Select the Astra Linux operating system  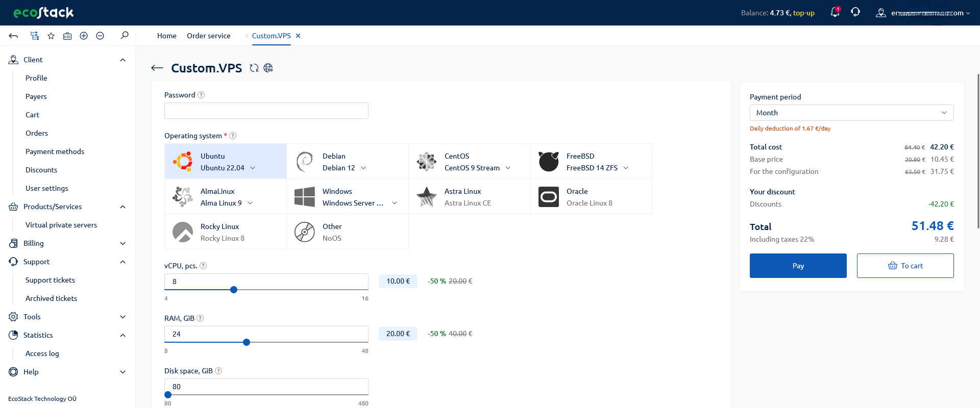(x=470, y=196)
